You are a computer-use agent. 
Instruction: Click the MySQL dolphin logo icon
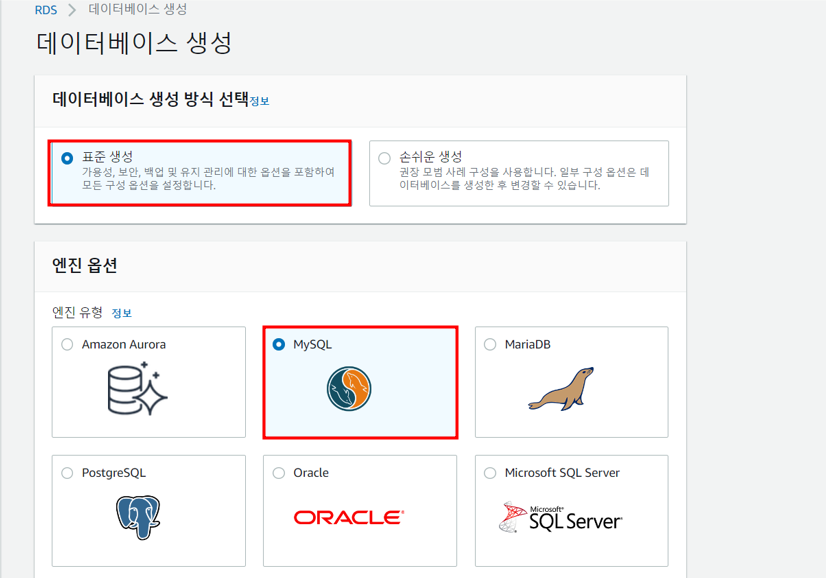349,389
